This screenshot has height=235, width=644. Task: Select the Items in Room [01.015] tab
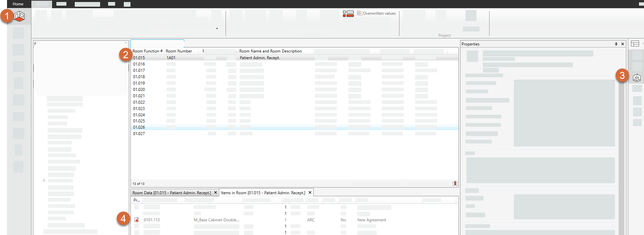[263, 193]
